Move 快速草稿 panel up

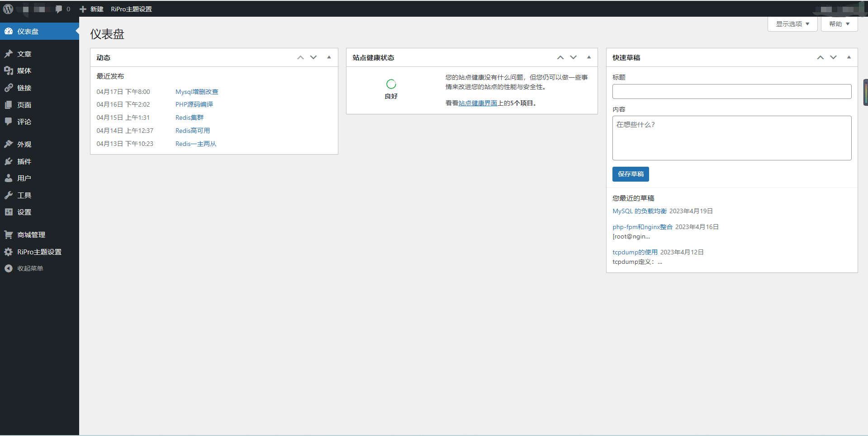tap(821, 57)
